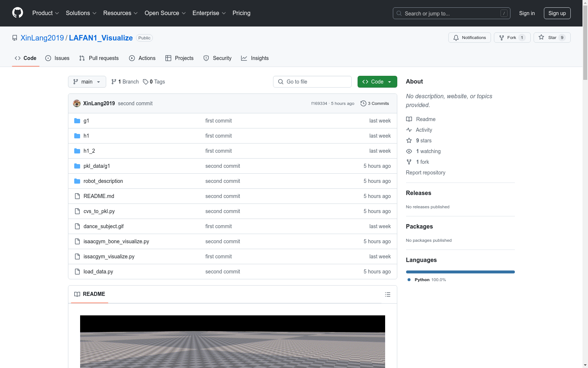Switch to the Insights tab
The image size is (588, 368).
(x=255, y=58)
